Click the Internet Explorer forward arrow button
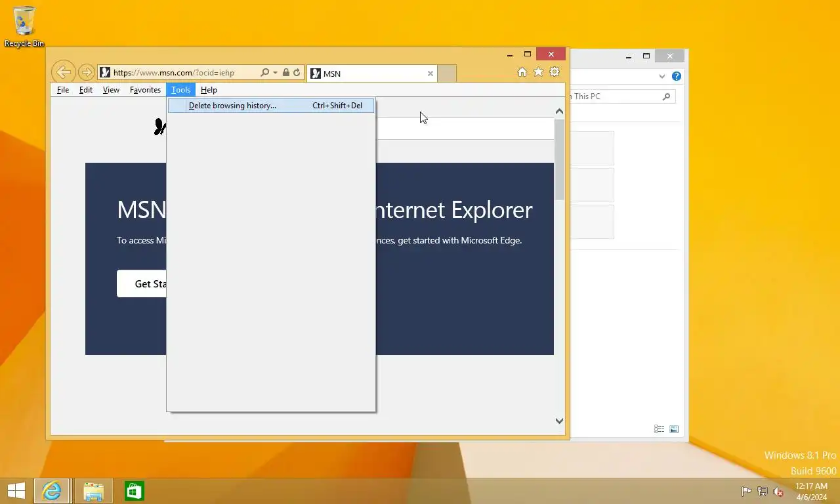Viewport: 840px width, 504px height. [x=86, y=72]
